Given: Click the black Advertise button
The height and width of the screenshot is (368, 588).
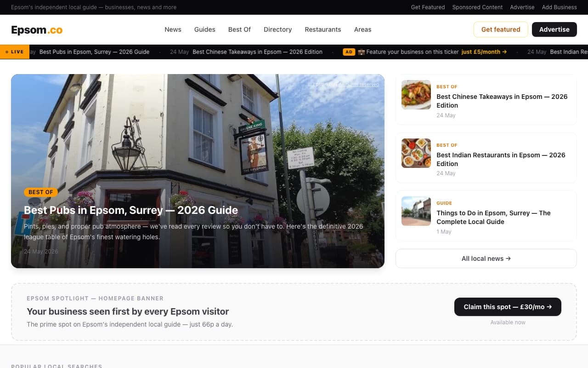Looking at the screenshot, I should click(x=554, y=29).
